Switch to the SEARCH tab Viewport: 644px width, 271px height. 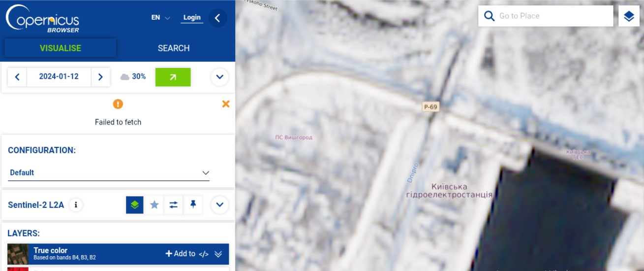174,48
